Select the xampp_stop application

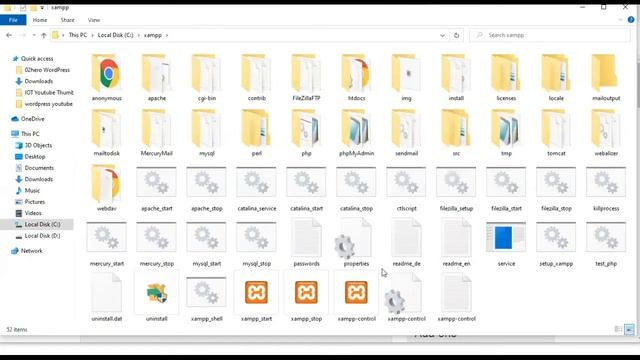(306, 297)
